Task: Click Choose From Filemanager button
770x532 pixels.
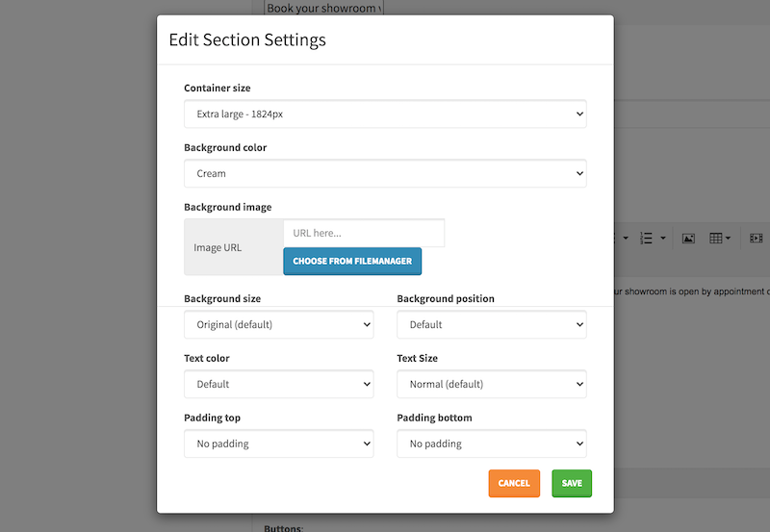Action: point(352,261)
